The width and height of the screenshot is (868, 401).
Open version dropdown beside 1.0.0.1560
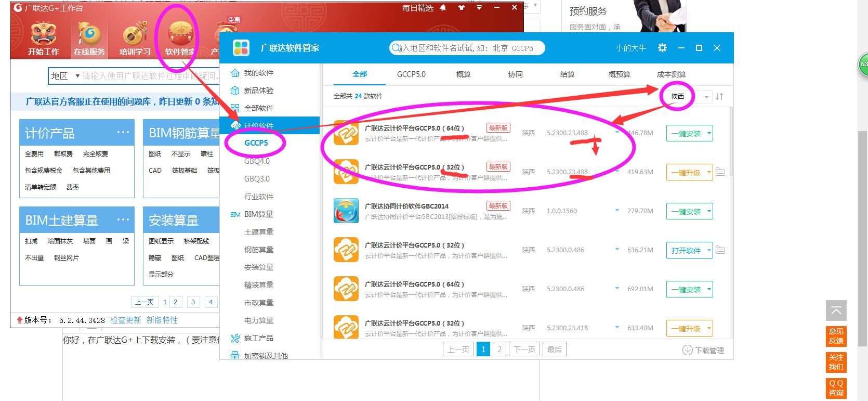point(617,211)
